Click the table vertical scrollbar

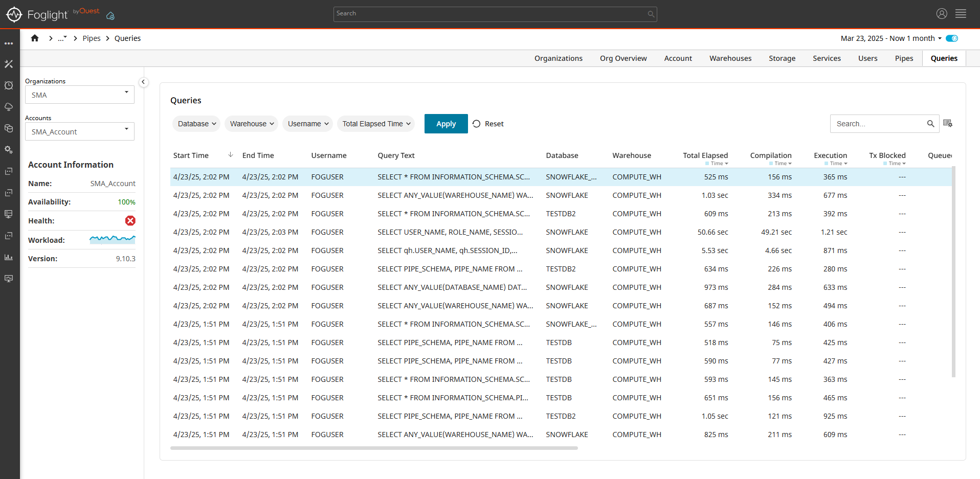tap(953, 271)
